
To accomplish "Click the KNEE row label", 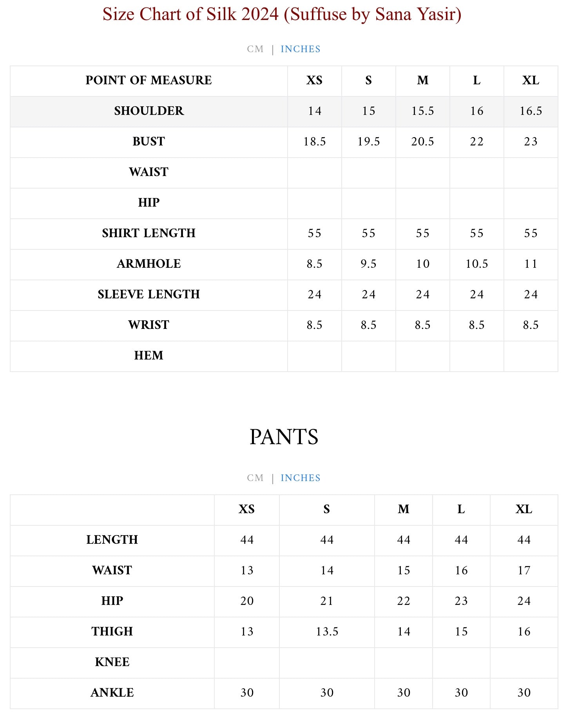I will [x=112, y=662].
